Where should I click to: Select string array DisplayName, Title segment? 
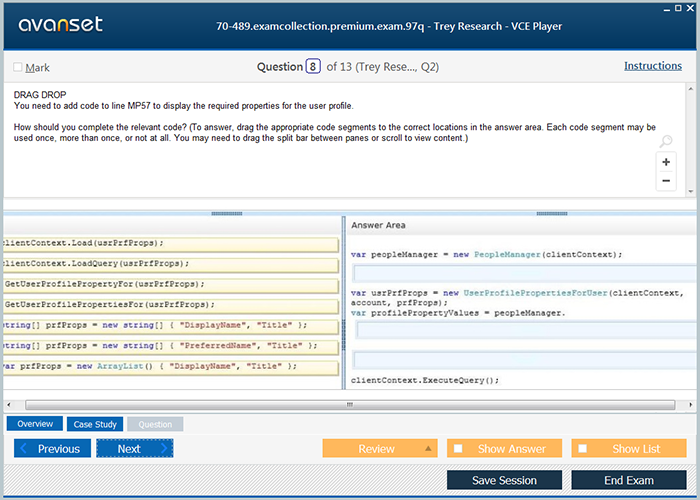(171, 326)
